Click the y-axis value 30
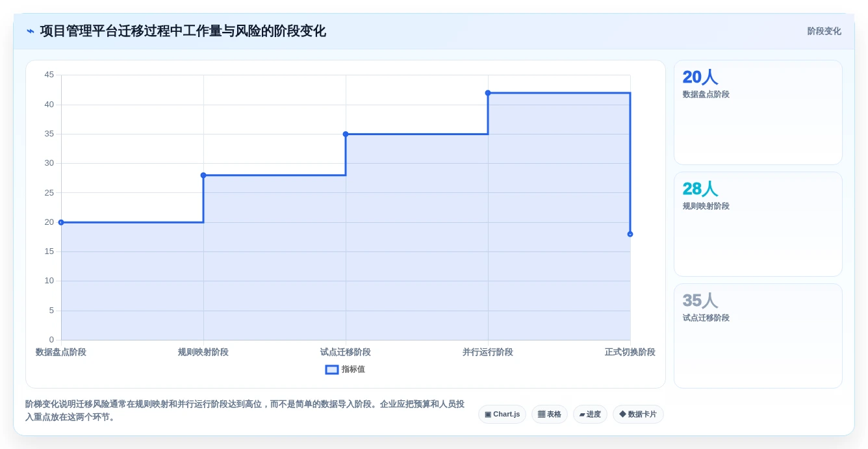 pyautogui.click(x=49, y=163)
